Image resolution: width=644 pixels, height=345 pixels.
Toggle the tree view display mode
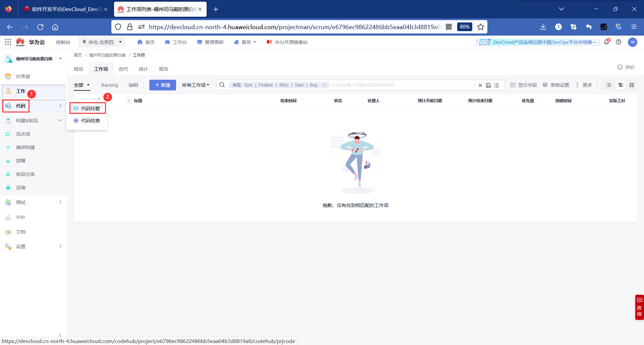coord(620,85)
